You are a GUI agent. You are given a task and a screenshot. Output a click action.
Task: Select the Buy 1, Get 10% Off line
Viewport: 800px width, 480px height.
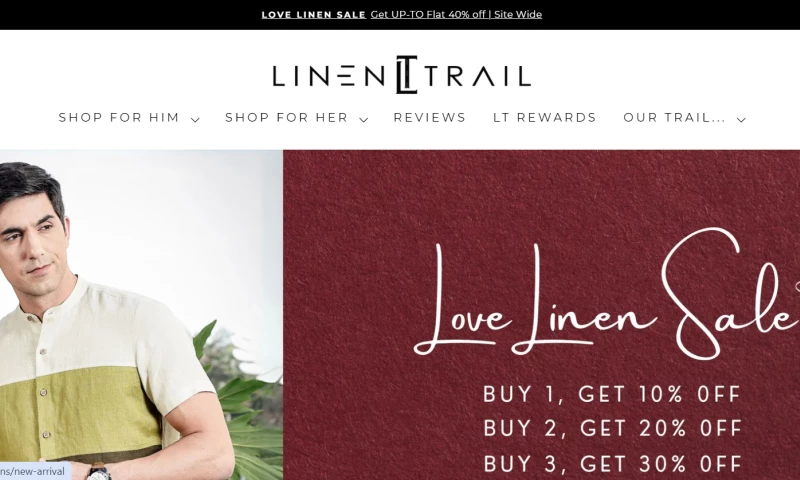[612, 394]
